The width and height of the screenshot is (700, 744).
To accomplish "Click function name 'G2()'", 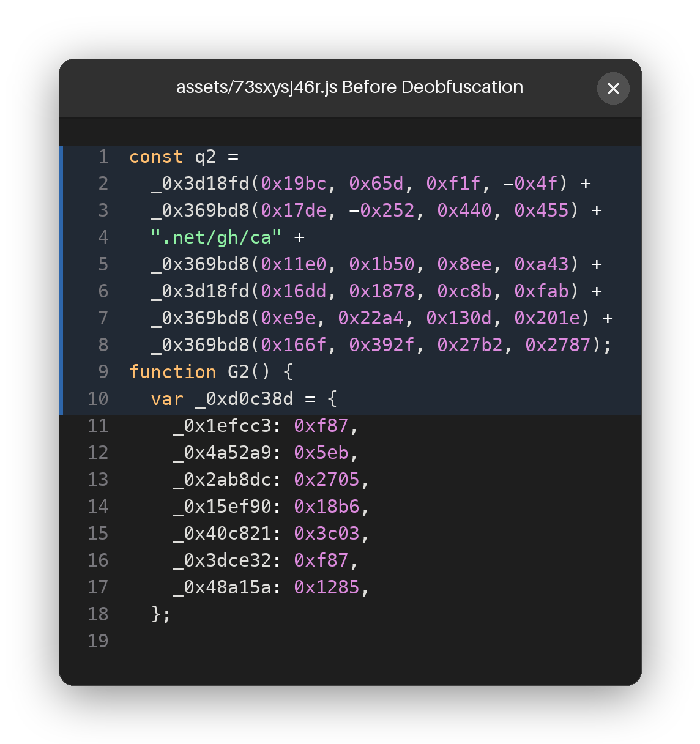I will pos(250,372).
